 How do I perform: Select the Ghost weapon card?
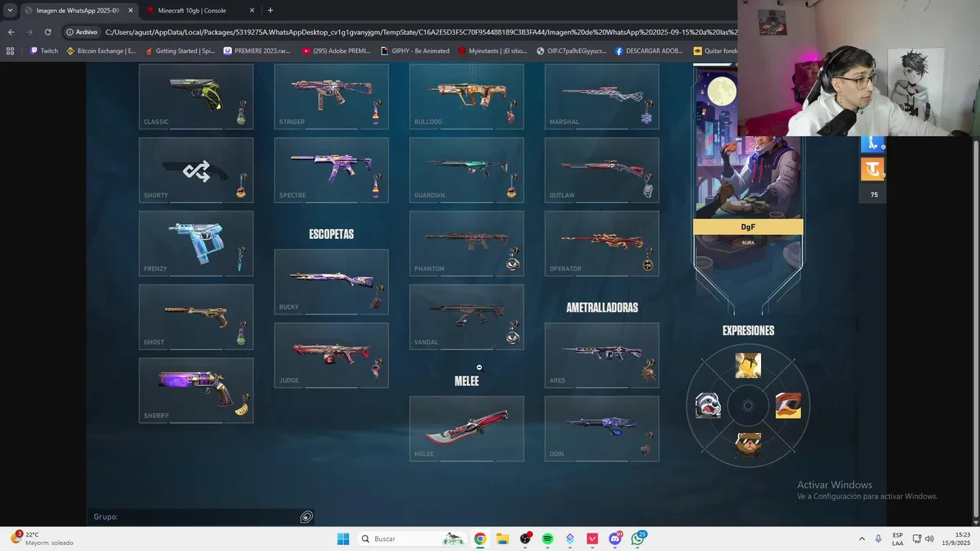196,317
